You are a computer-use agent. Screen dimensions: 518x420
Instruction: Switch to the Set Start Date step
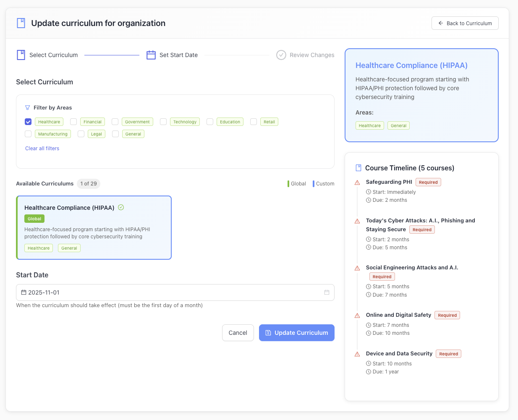178,55
